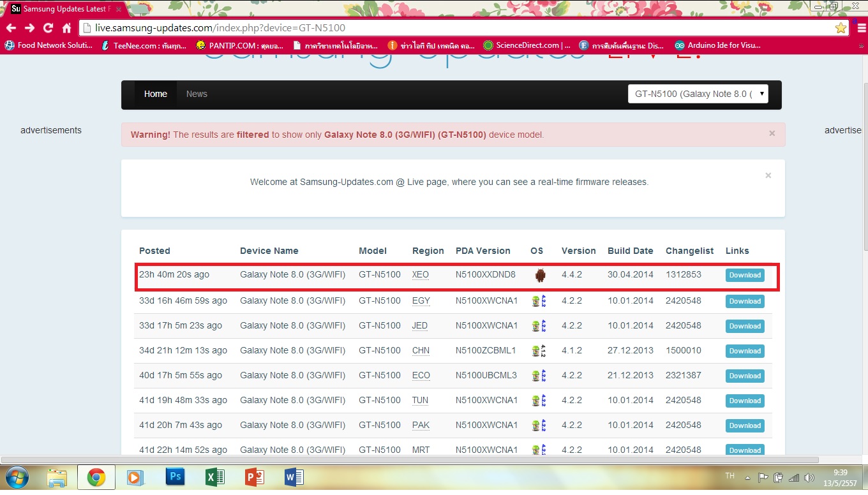Click the Android 4.4.2 OS icon in XEO row
Image resolution: width=868 pixels, height=495 pixels.
[x=540, y=275]
